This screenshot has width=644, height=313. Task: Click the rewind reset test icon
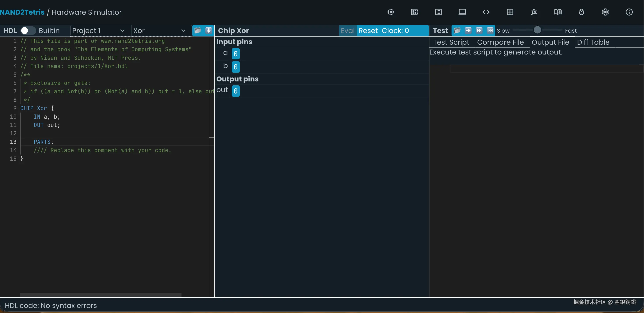point(490,30)
